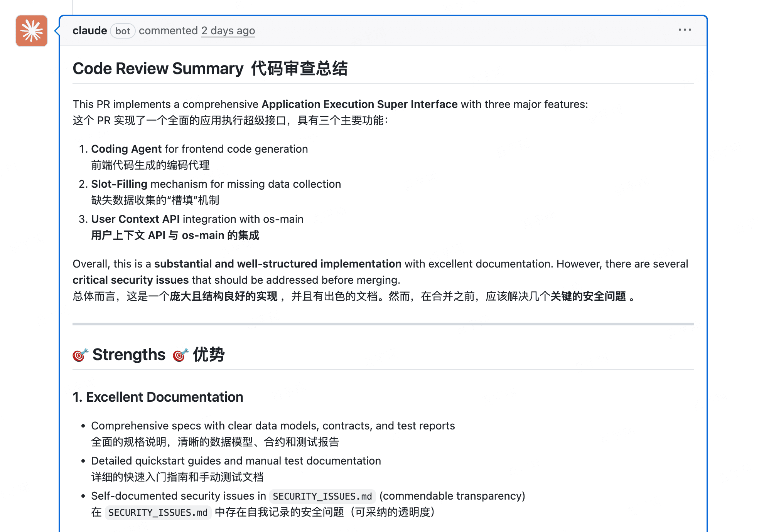This screenshot has height=532, width=759.
Task: Click SECURITY_ISSUES.md code in the English bullet
Action: [x=322, y=496]
